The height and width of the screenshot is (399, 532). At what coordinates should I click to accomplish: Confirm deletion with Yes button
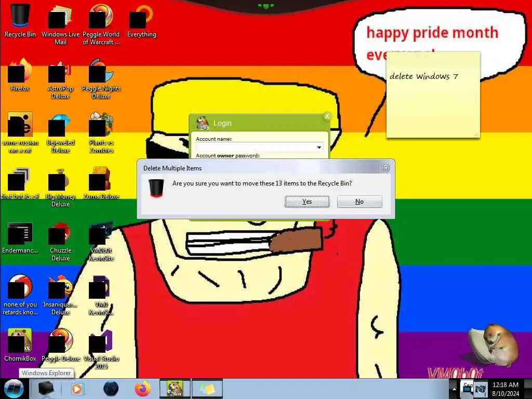307,202
